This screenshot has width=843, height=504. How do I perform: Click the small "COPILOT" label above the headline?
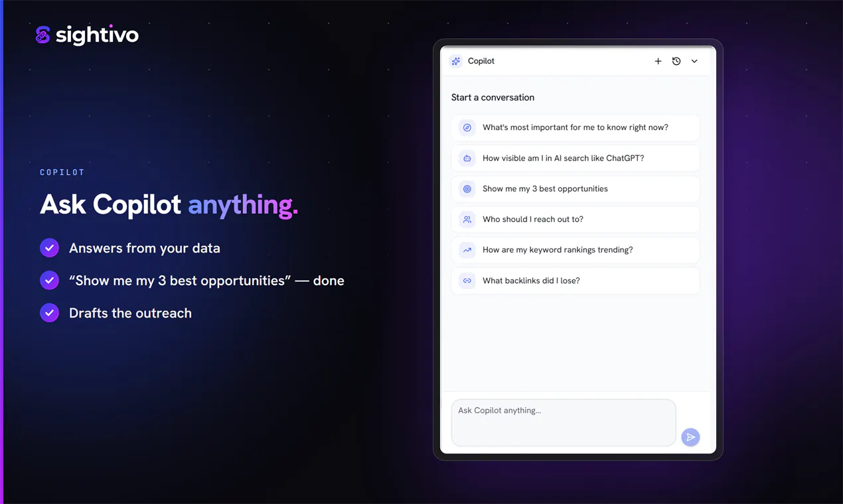[x=62, y=172]
